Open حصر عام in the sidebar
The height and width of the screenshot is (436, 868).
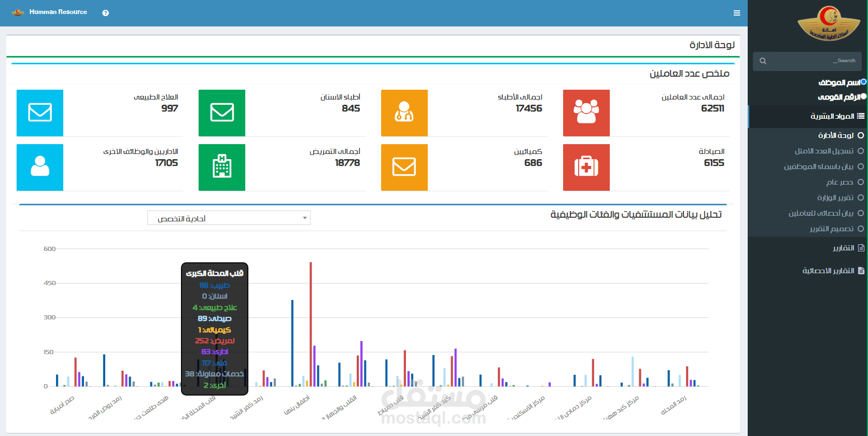tap(839, 182)
